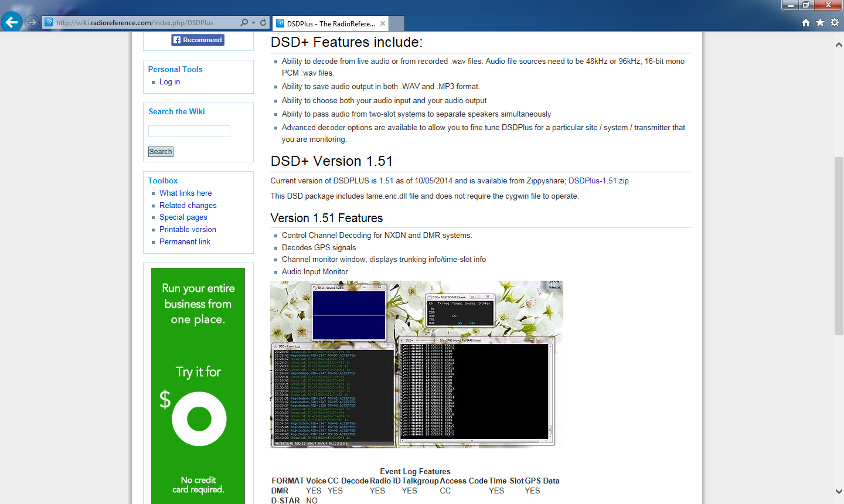Image resolution: width=844 pixels, height=504 pixels.
Task: Click the wiki Search button
Action: [x=161, y=152]
